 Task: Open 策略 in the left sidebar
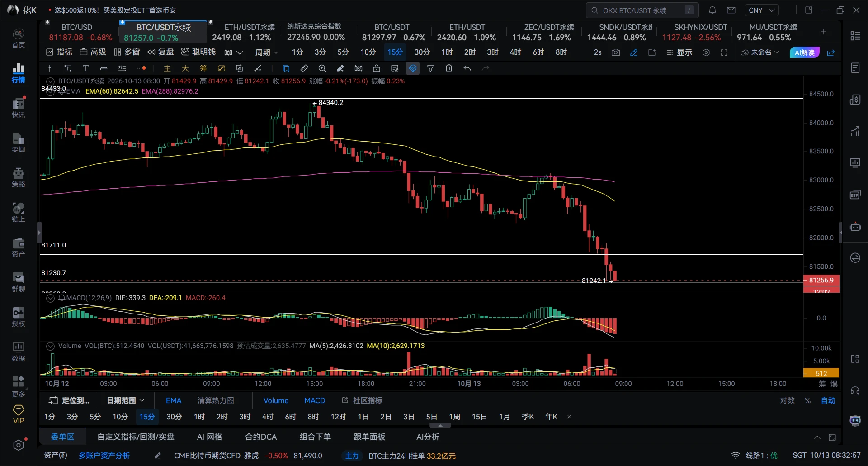(19, 177)
